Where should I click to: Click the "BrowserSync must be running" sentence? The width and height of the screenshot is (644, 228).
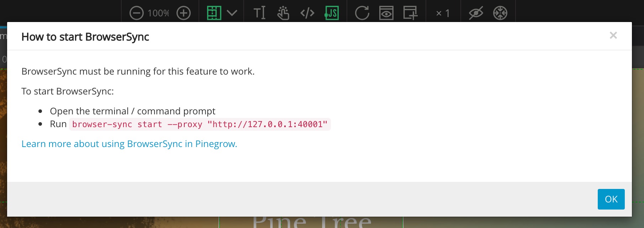tap(138, 71)
